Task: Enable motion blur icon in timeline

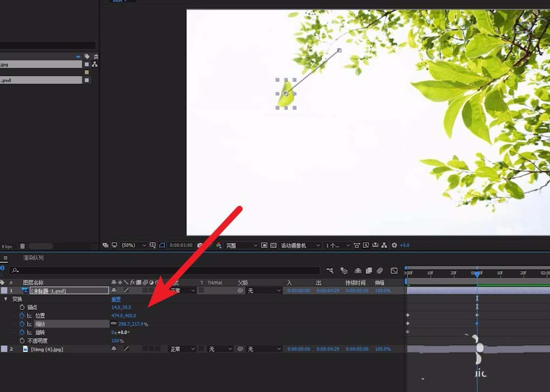Action: pos(380,270)
